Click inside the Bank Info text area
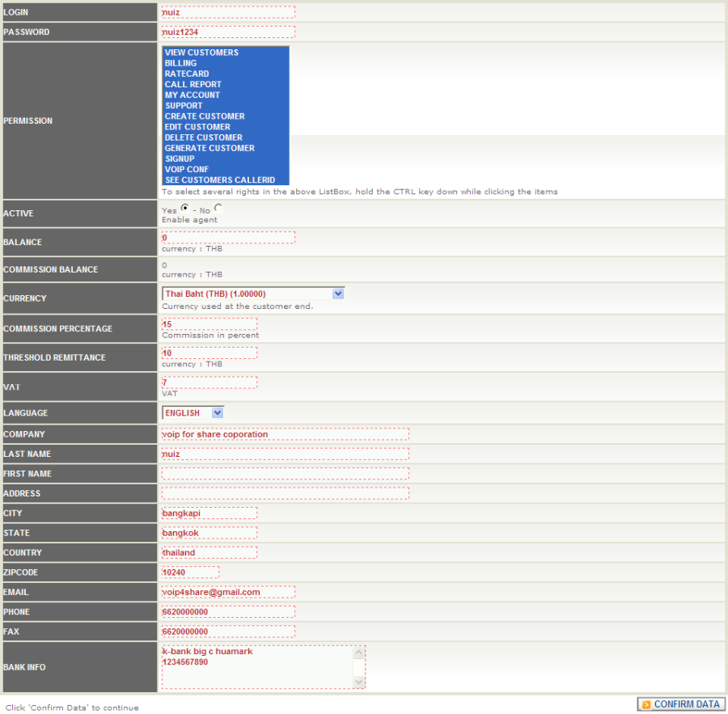This screenshot has height=714, width=728. (x=257, y=667)
